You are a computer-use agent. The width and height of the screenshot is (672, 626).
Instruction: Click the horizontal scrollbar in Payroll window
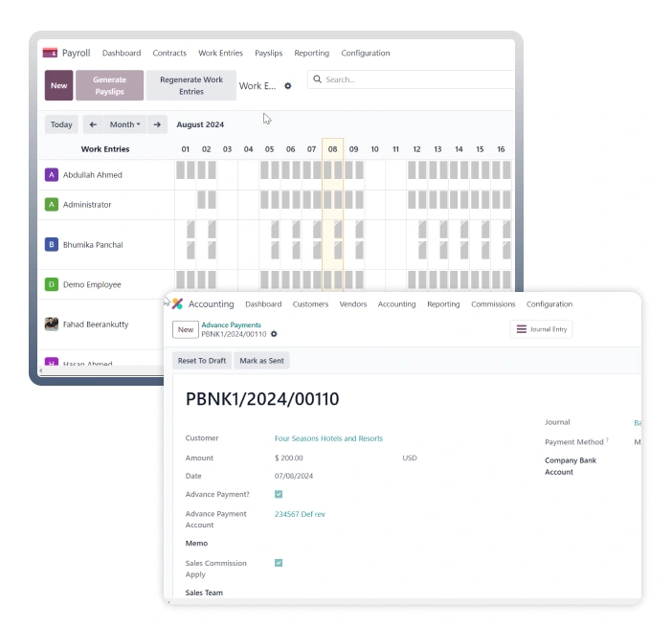[x=102, y=369]
